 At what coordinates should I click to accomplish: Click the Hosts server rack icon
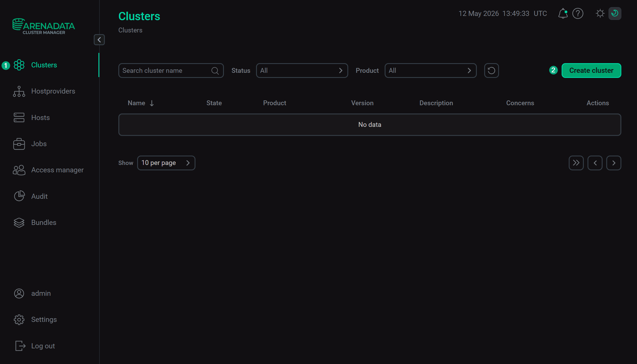point(19,118)
